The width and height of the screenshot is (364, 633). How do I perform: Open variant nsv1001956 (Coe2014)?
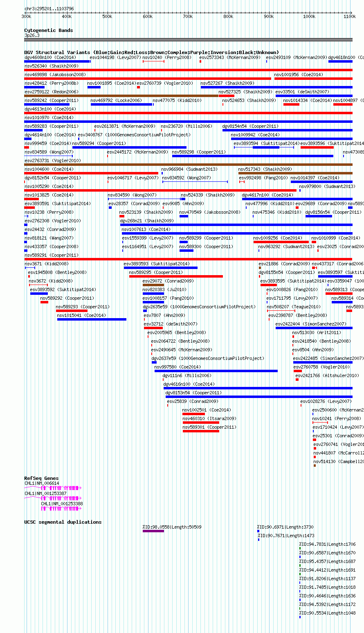[298, 75]
